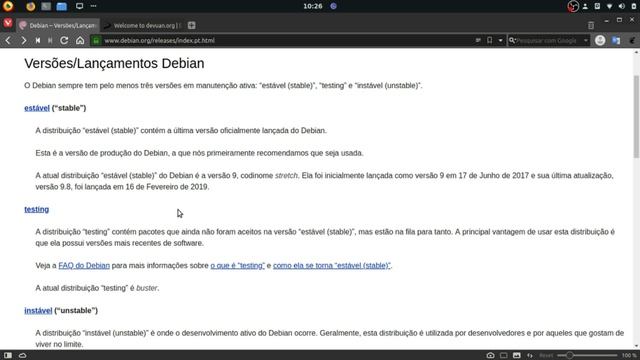Open the network Wi-Fi indicator
640x360 pixels.
tap(609, 6)
